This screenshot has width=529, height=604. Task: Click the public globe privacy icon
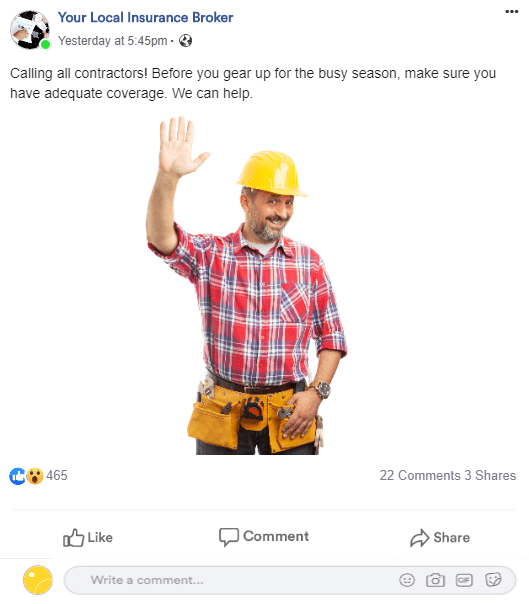point(185,40)
